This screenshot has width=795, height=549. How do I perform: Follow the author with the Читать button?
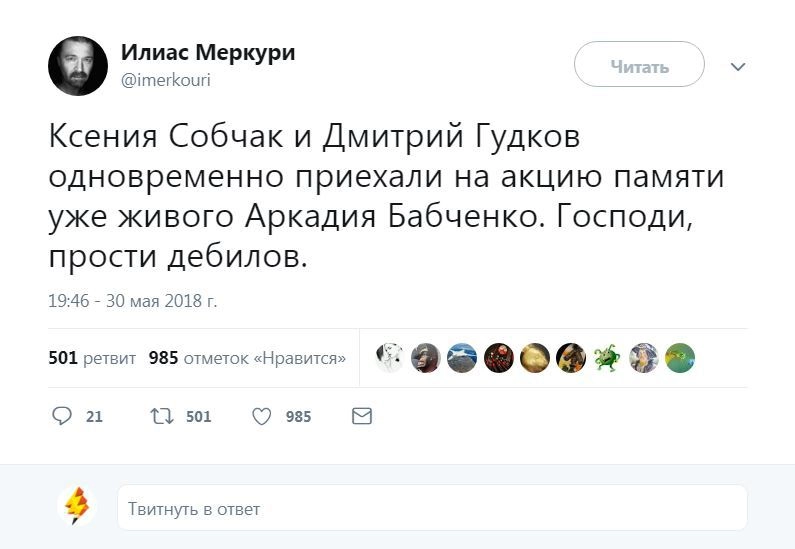point(639,66)
